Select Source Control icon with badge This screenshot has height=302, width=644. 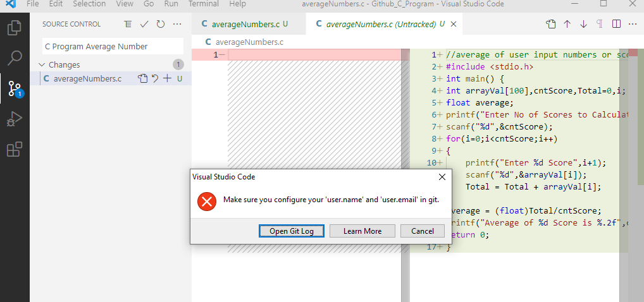[x=15, y=88]
